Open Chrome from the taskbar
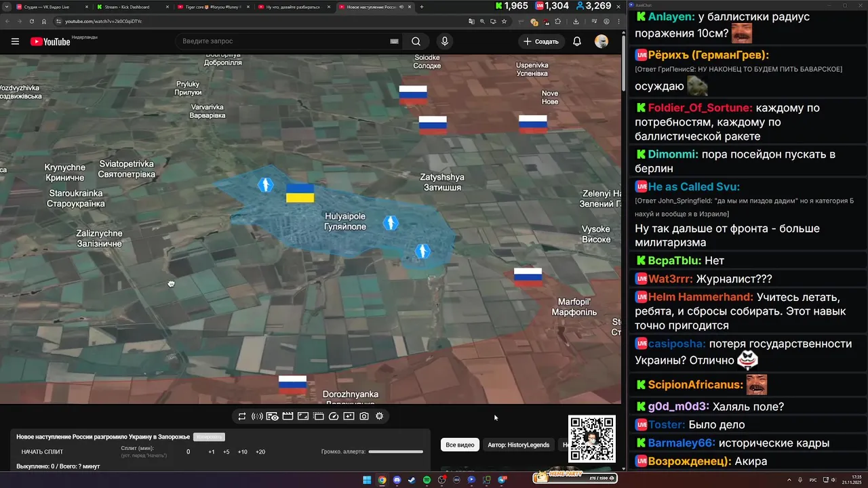 (x=382, y=480)
